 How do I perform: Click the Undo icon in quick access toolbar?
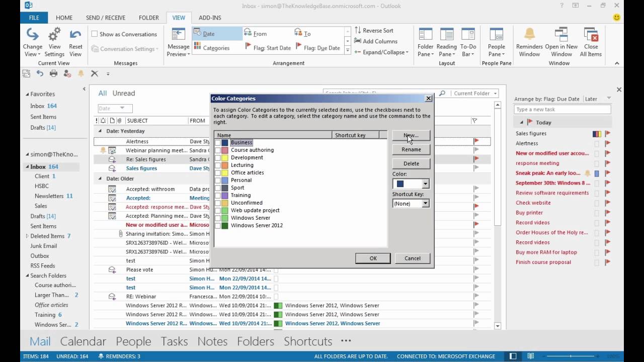(40, 73)
